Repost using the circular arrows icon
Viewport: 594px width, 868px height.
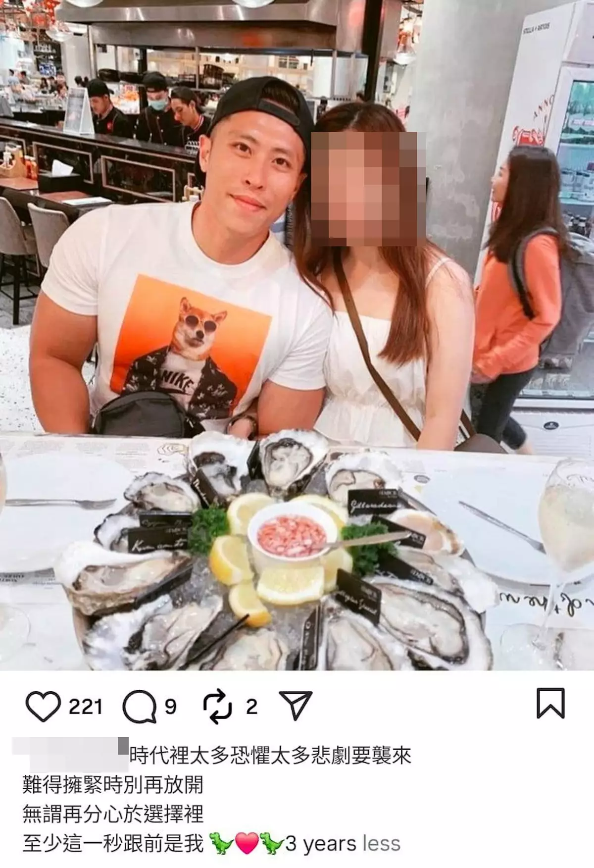point(217,706)
